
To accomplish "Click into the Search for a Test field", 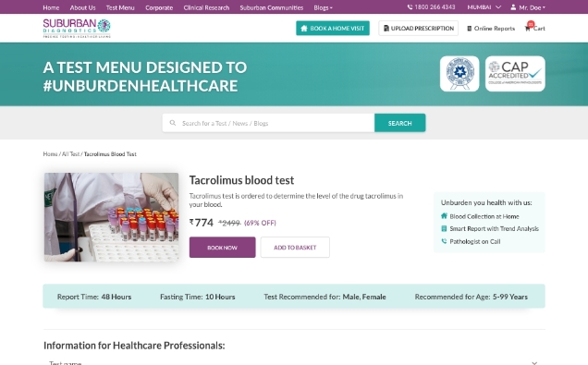I will [268, 123].
